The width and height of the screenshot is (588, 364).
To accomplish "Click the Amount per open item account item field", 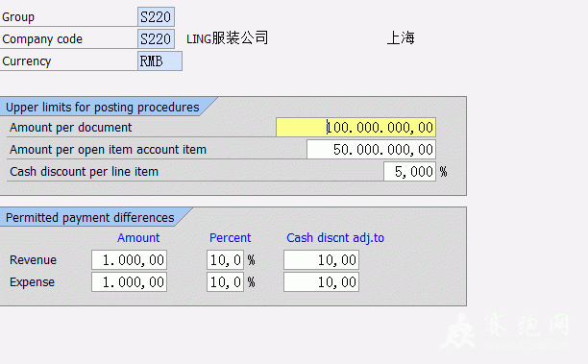I will [x=371, y=150].
